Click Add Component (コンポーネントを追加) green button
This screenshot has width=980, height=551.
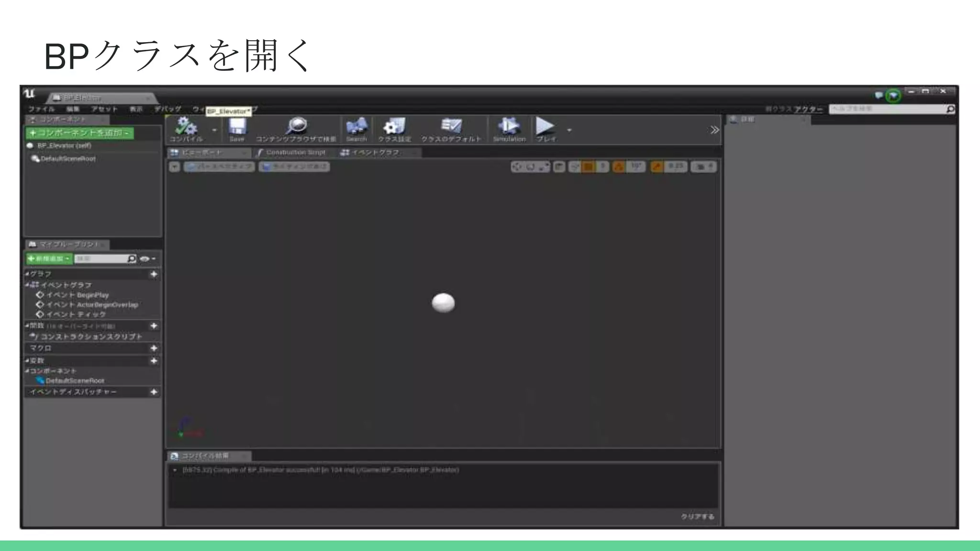[79, 133]
